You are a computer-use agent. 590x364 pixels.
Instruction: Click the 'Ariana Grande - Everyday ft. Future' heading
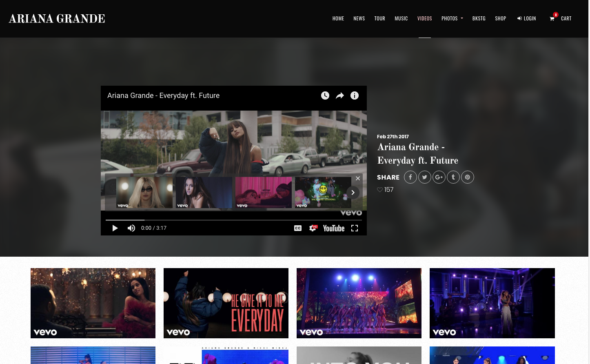(418, 154)
